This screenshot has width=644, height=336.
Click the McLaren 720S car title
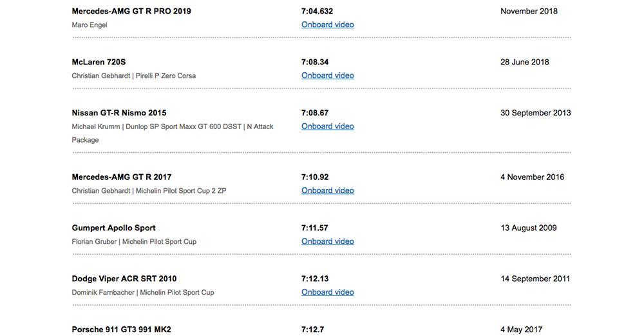click(99, 62)
